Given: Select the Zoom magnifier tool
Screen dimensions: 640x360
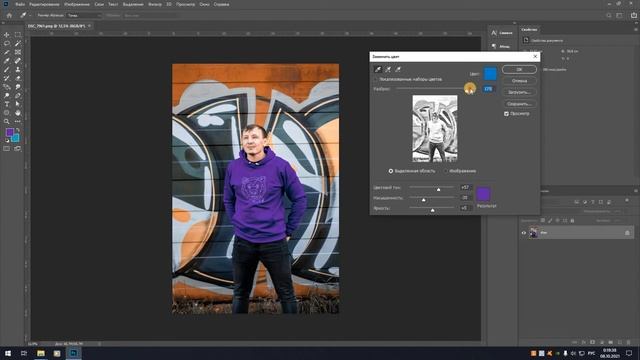Looking at the screenshot, I should coord(7,122).
